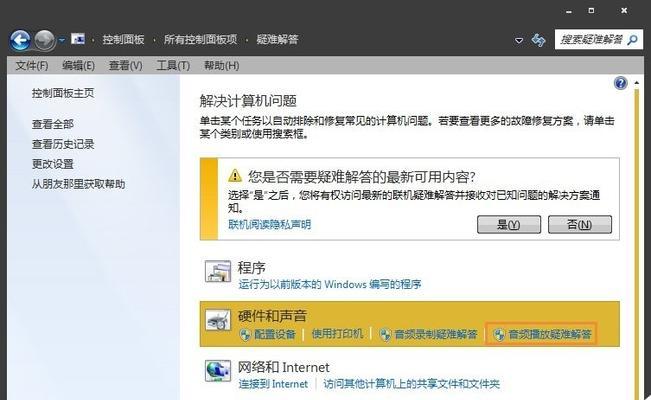Viewport: 651px width, 400px height.
Task: Open the 文件(F) menu
Action: click(32, 65)
